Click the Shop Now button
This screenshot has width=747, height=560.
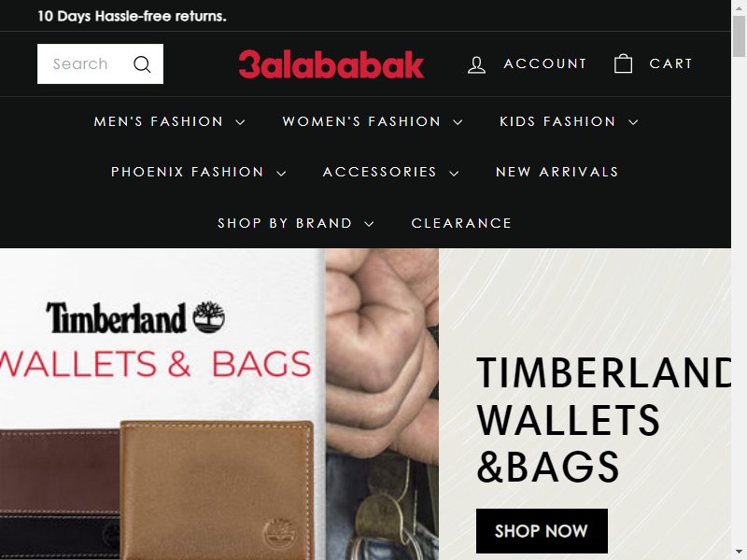[542, 530]
